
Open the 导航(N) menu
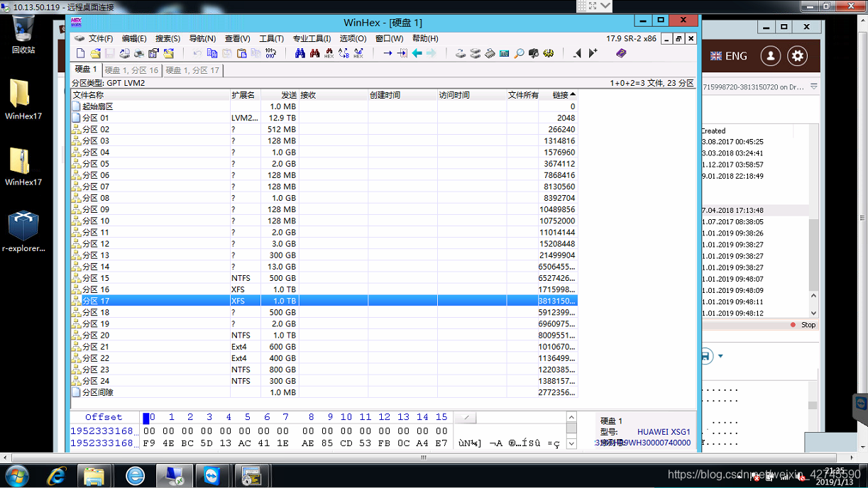pos(202,38)
